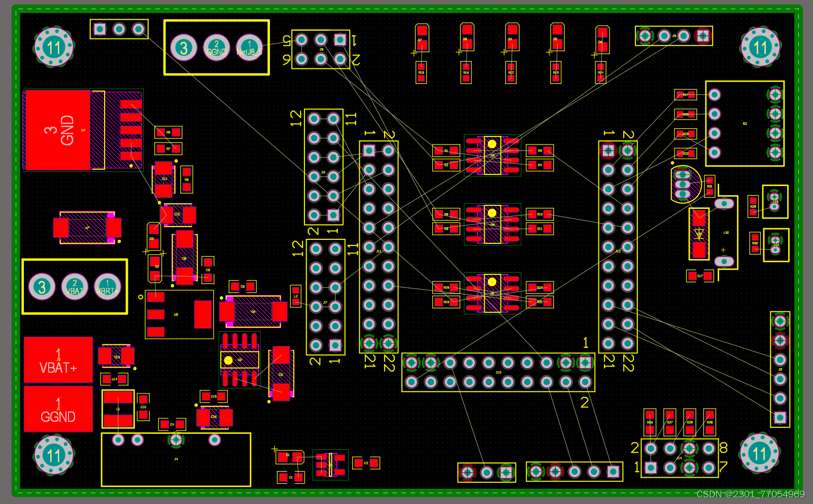Image resolution: width=813 pixels, height=504 pixels.
Task: Select IC U6 footprint
Action: tap(492, 224)
